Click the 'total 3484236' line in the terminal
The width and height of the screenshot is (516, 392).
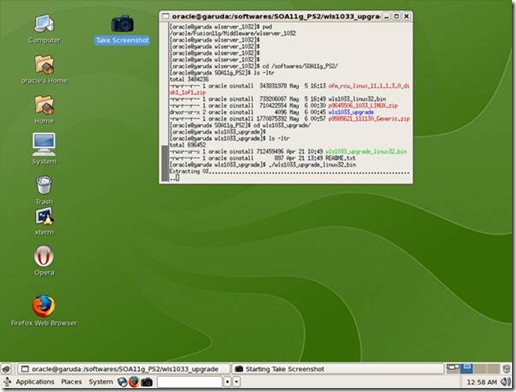pos(189,79)
